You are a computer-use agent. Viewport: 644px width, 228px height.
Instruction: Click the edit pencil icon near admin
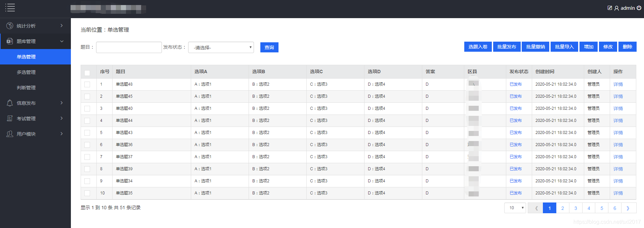click(610, 8)
